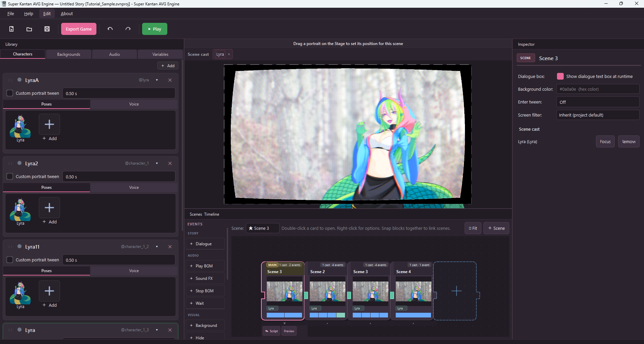Delete the @character_1_3 Lyra character
Screen dimensions: 644x344
point(170,330)
